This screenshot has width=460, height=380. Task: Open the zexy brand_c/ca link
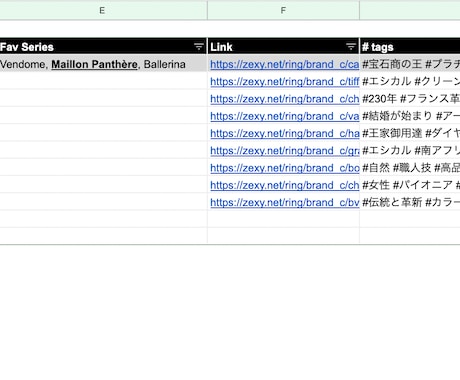(284, 64)
